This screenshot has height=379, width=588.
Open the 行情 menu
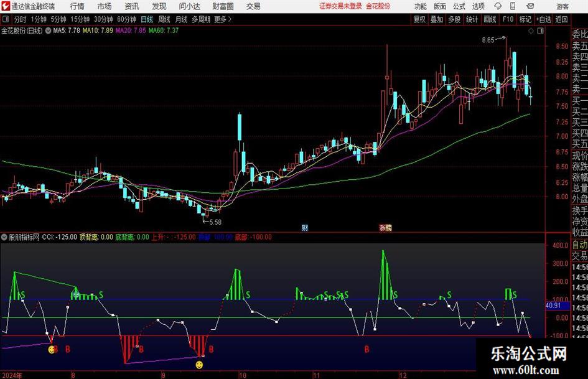click(77, 6)
